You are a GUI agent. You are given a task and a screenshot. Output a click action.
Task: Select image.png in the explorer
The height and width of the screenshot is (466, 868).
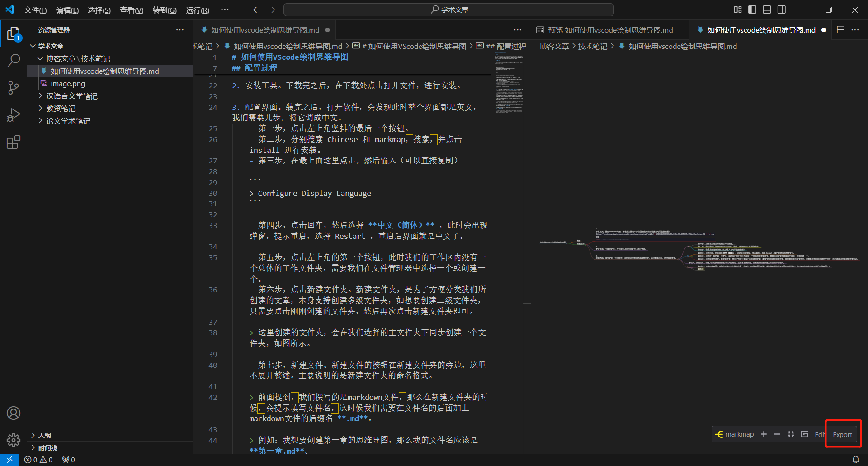110,84
